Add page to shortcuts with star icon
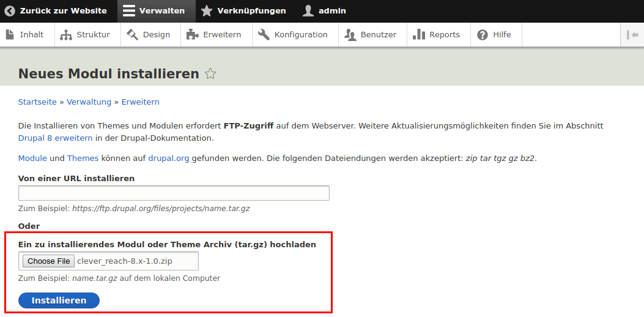The width and height of the screenshot is (644, 317). point(210,74)
